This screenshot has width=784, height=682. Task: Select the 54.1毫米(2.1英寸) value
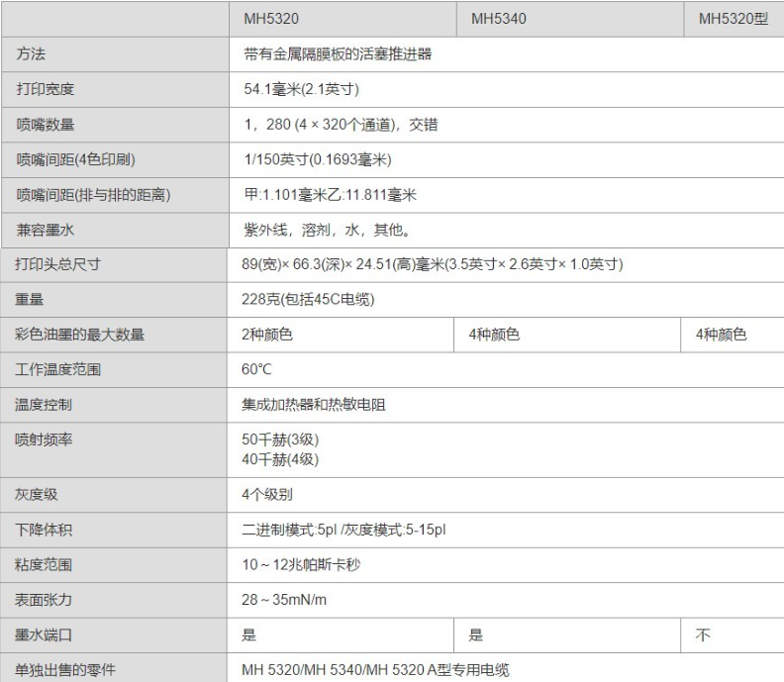click(x=302, y=89)
